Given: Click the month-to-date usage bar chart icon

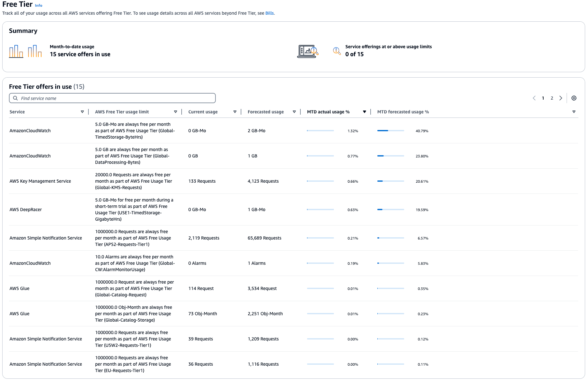Looking at the screenshot, I should click(26, 51).
